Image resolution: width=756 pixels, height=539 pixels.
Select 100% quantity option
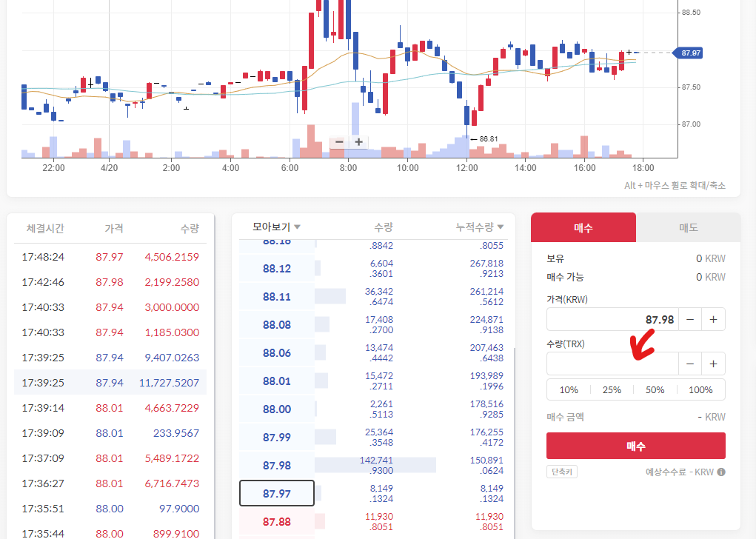click(x=700, y=389)
